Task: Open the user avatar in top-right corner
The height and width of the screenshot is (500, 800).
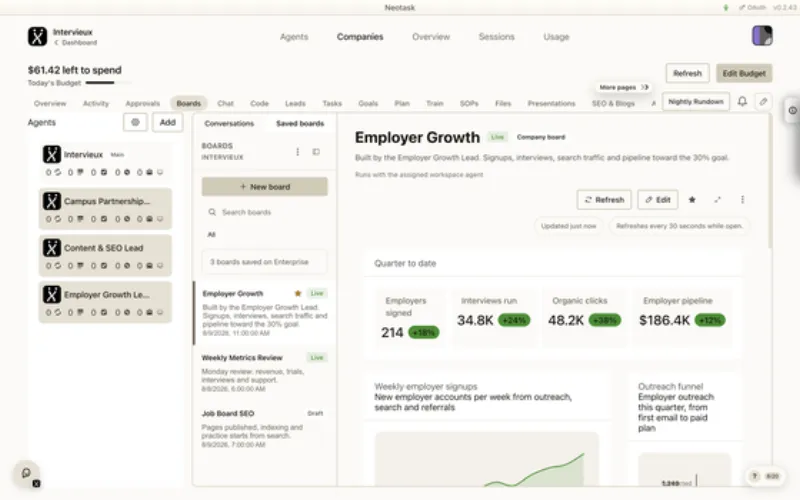Action: tap(762, 36)
